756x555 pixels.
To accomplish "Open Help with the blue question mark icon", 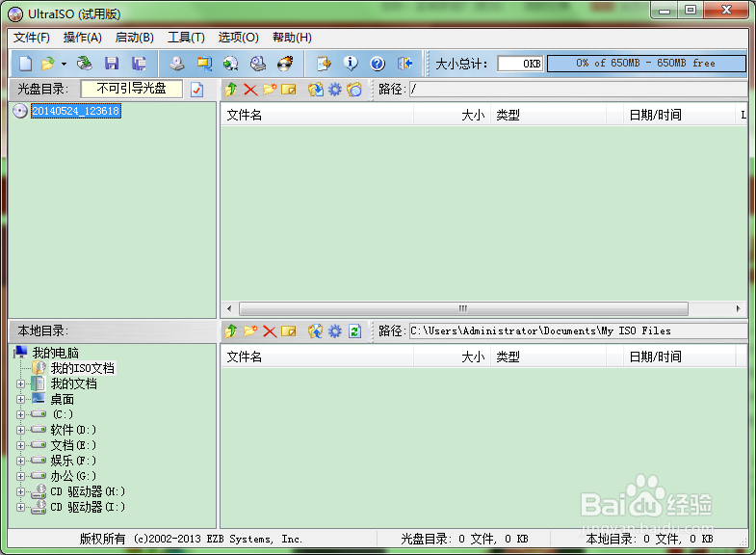I will (x=378, y=64).
